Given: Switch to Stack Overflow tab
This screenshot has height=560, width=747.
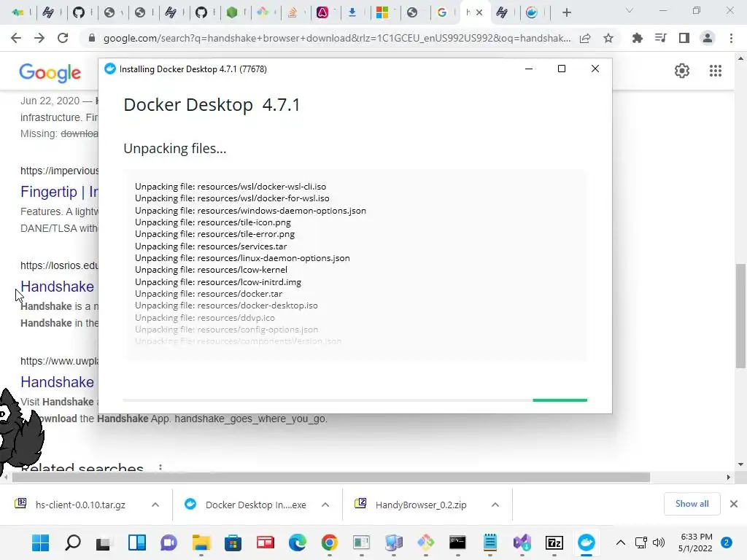Looking at the screenshot, I should pos(293,13).
